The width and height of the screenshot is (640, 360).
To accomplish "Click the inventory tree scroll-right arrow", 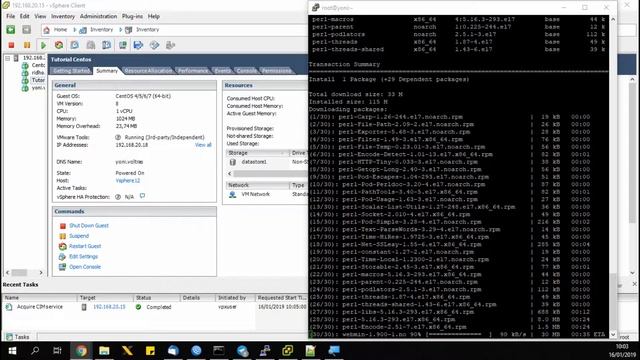I will click(x=41, y=272).
